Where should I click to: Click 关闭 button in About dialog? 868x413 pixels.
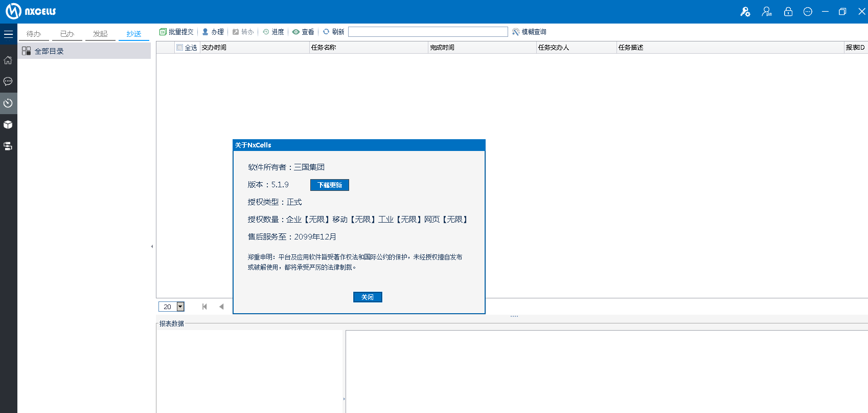tap(368, 297)
